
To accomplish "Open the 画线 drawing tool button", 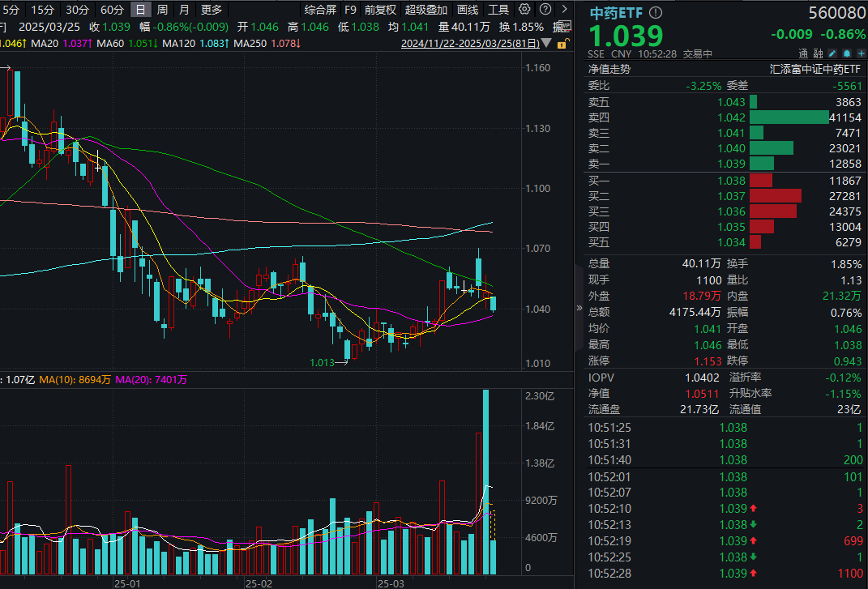I will pos(468,10).
